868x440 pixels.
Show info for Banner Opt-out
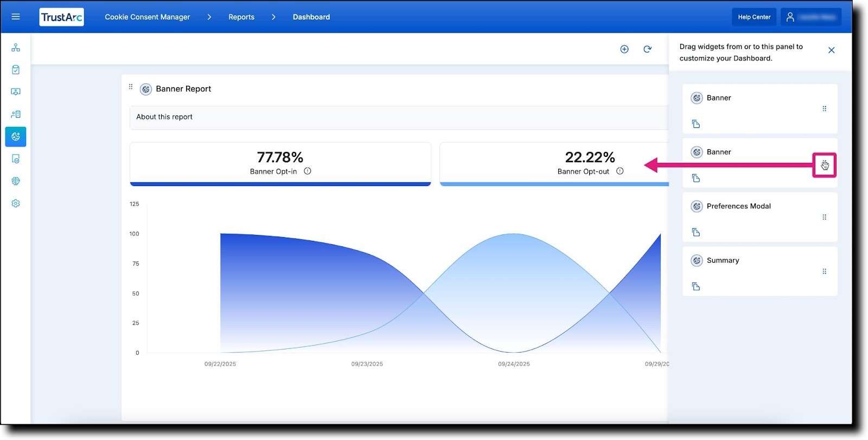(620, 171)
